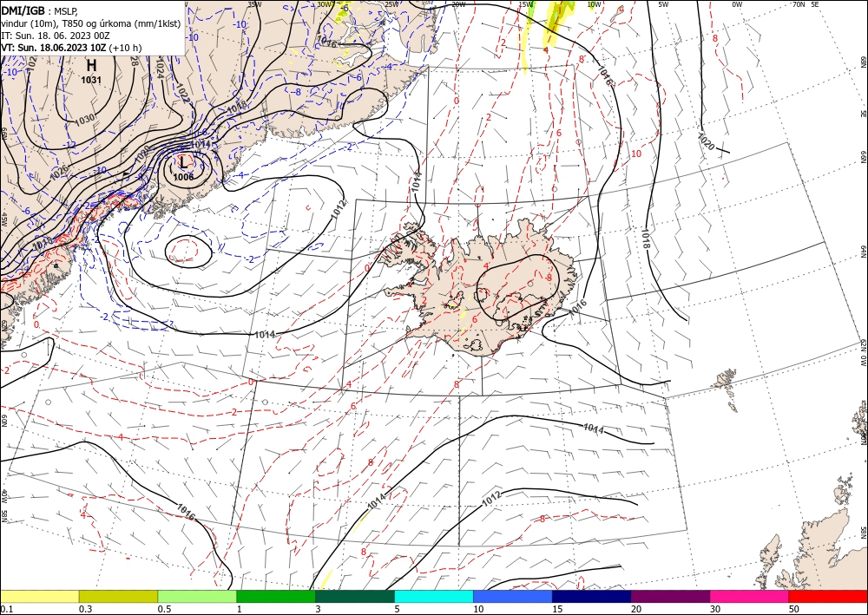Viewport: 868px width, 615px height.
Task: Click the 'VT: Sun. 18.06.2023 10Z' valid time line
Action: click(x=71, y=48)
